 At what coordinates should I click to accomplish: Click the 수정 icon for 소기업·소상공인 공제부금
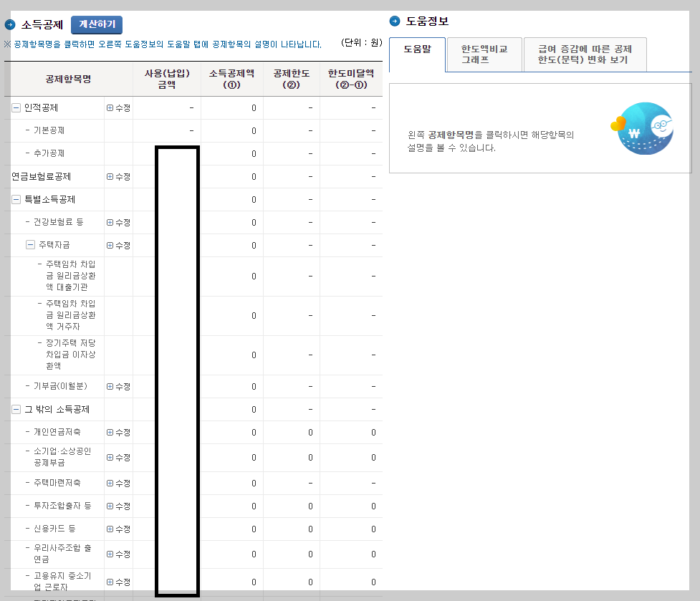click(x=117, y=458)
